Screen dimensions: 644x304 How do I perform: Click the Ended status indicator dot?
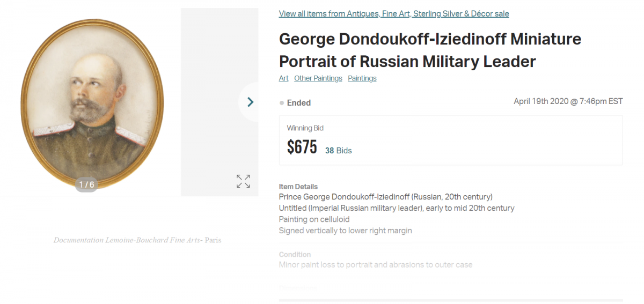(282, 103)
